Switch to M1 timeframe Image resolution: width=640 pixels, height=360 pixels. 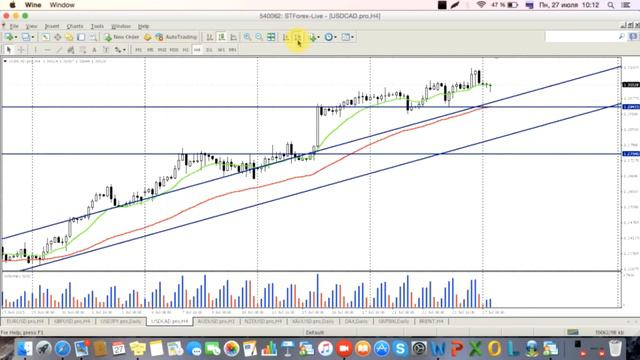point(139,50)
